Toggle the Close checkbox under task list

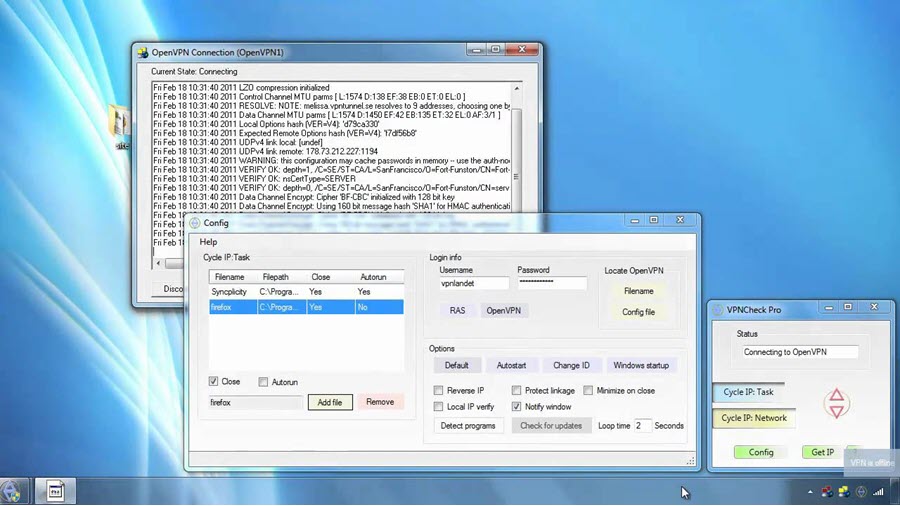[x=214, y=382]
